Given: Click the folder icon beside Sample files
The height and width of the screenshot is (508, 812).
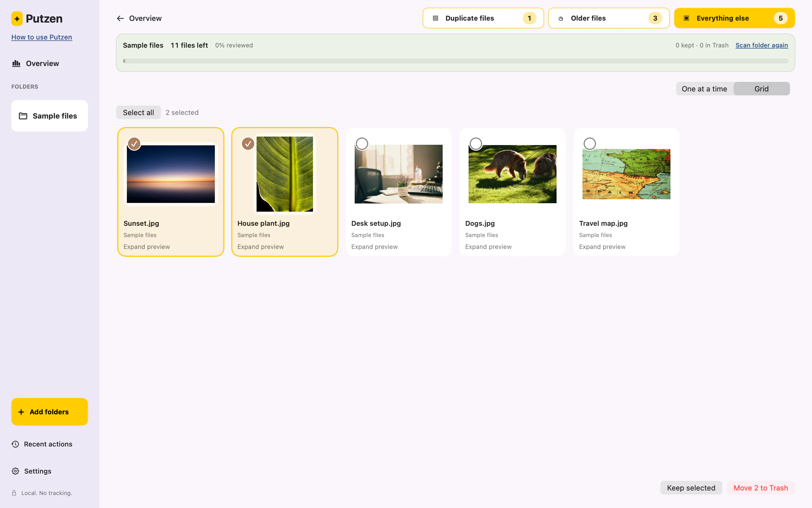Looking at the screenshot, I should click(23, 116).
